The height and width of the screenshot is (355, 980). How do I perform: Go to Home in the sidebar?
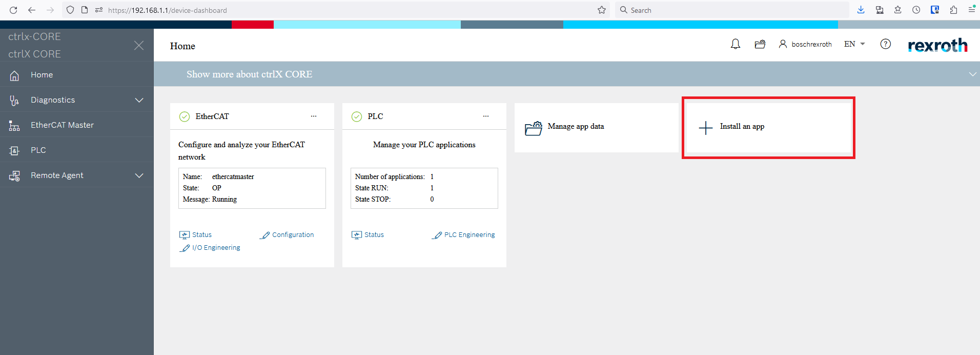click(42, 75)
